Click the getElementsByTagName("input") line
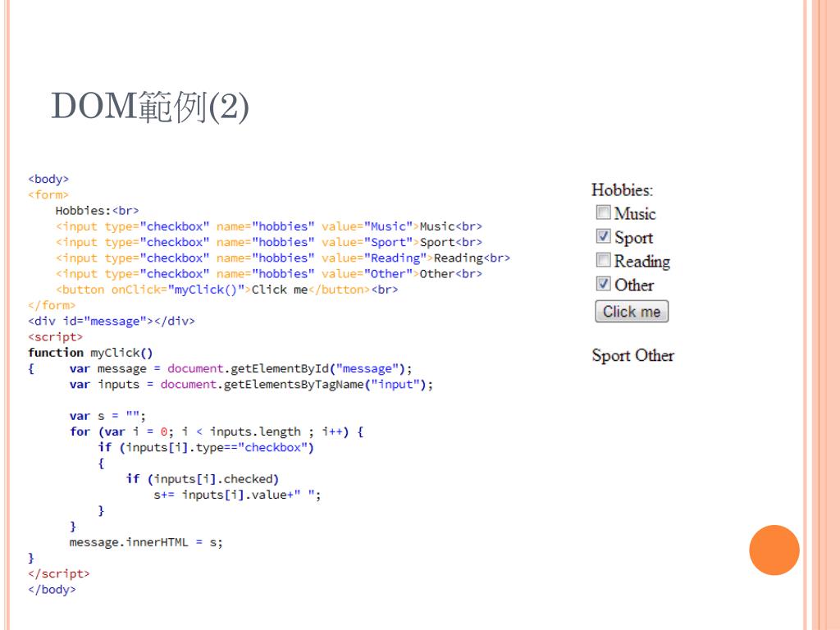The image size is (840, 630). pos(251,385)
